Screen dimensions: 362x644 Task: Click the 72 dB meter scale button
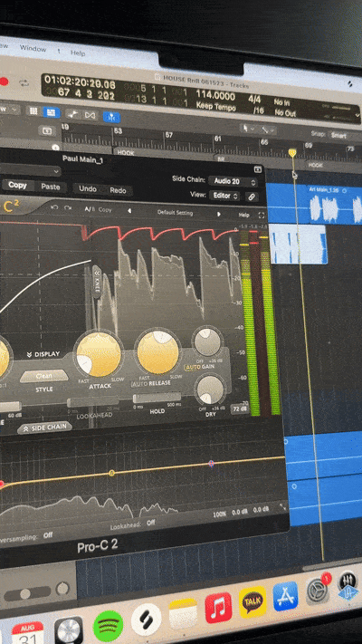pyautogui.click(x=240, y=409)
